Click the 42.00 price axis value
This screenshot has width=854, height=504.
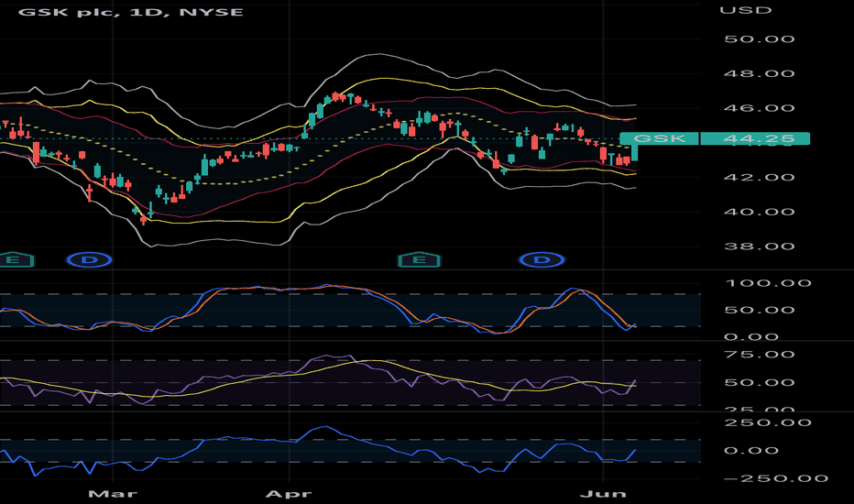click(x=760, y=177)
